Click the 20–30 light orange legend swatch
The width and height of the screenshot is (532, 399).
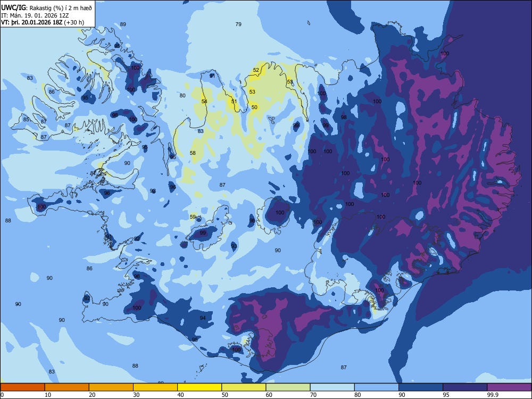(111, 387)
